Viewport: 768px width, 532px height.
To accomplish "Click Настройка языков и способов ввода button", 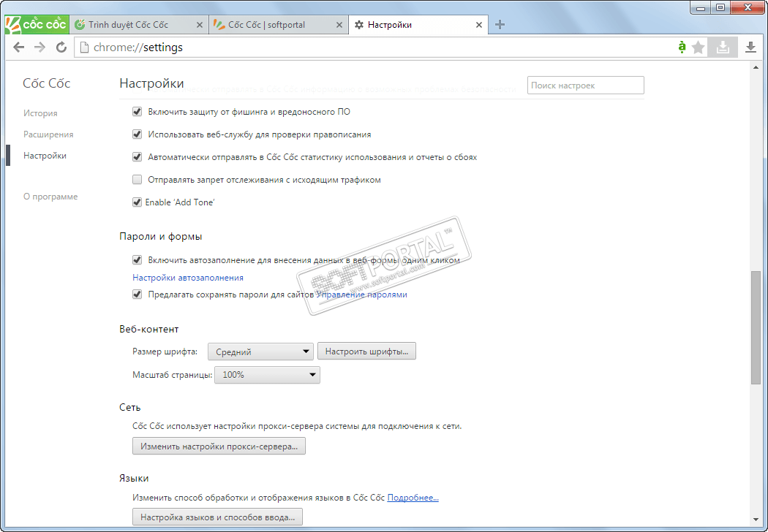I will point(217,517).
